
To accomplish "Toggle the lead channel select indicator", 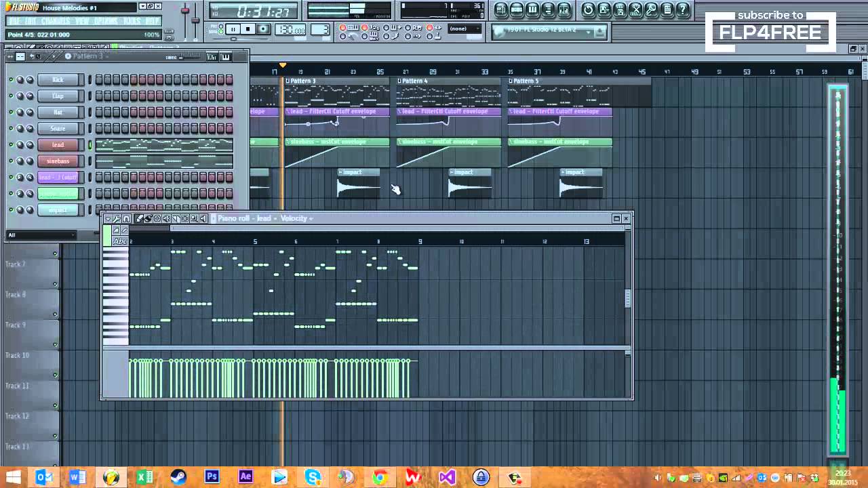I will [90, 145].
